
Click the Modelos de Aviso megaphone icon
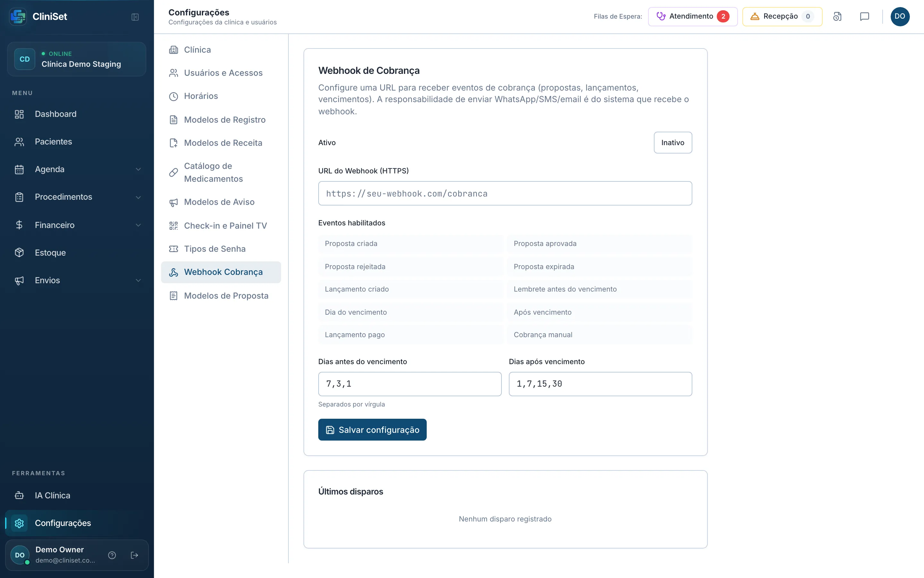(x=174, y=202)
